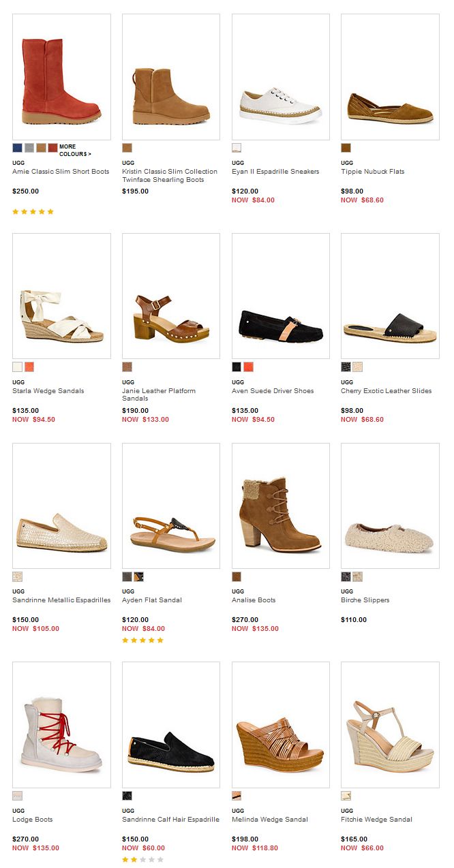Click Fitchie Wedge Sandal product name
Viewport: 454px width, 868px height.
[x=376, y=820]
